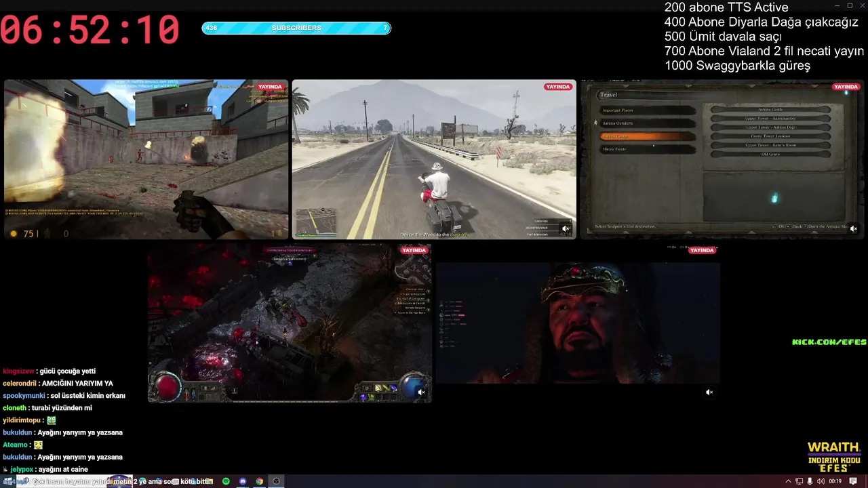Select Ashina Outskirts in Travel menu
This screenshot has width=868, height=488.
[648, 123]
